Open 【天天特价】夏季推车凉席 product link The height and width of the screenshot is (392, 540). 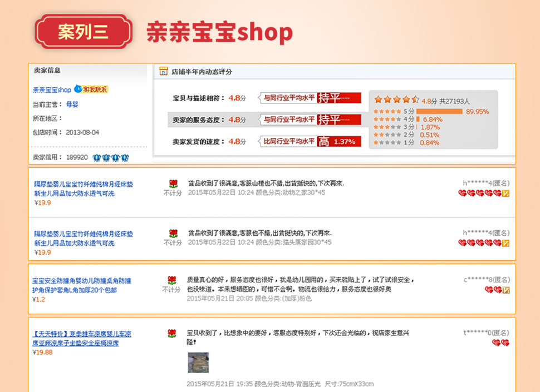[x=82, y=339]
